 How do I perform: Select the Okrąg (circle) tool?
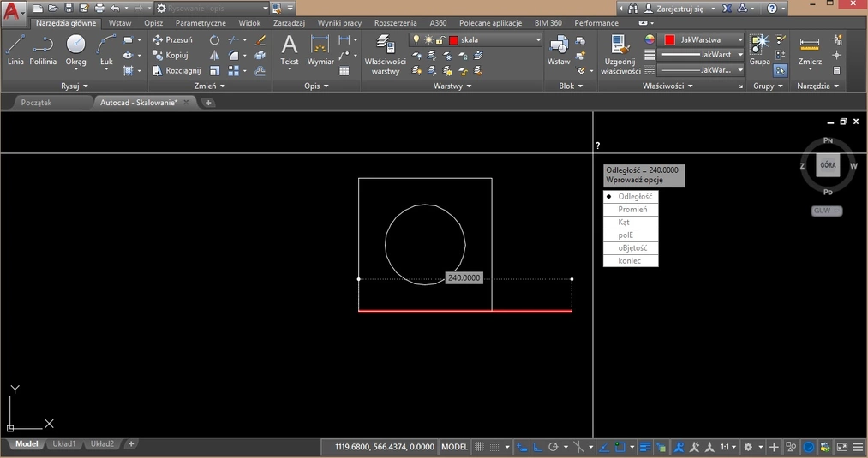click(x=76, y=50)
